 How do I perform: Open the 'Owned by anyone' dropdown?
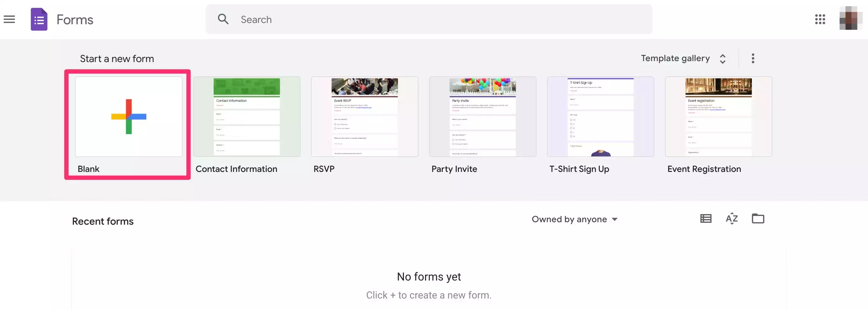pyautogui.click(x=575, y=219)
